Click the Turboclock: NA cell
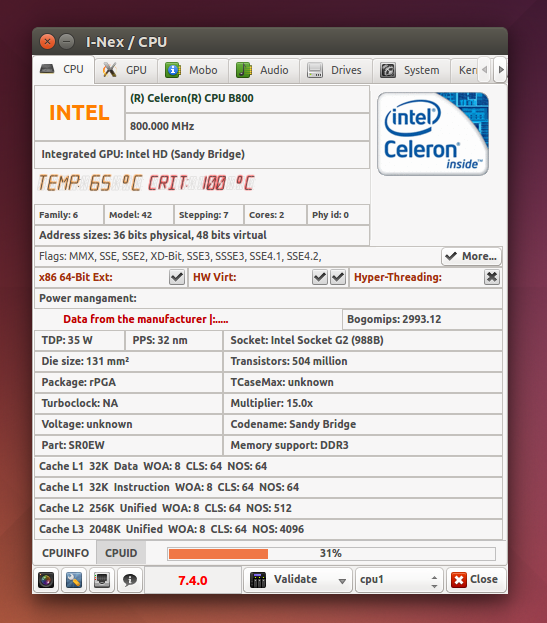 point(128,404)
